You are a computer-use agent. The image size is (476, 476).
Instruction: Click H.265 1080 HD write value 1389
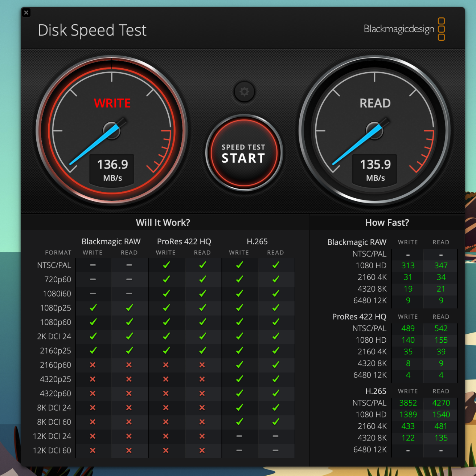point(408,415)
